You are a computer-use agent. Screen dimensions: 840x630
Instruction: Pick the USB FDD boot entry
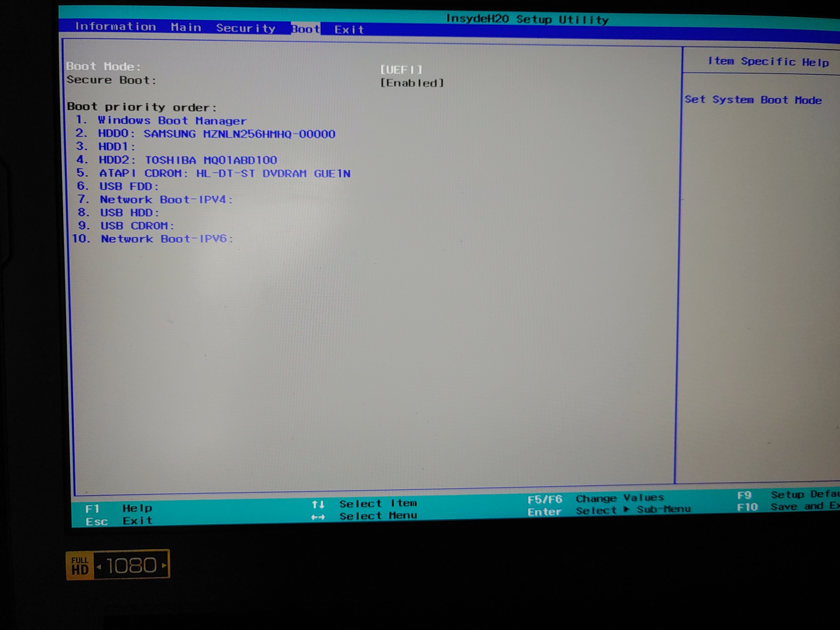[129, 186]
